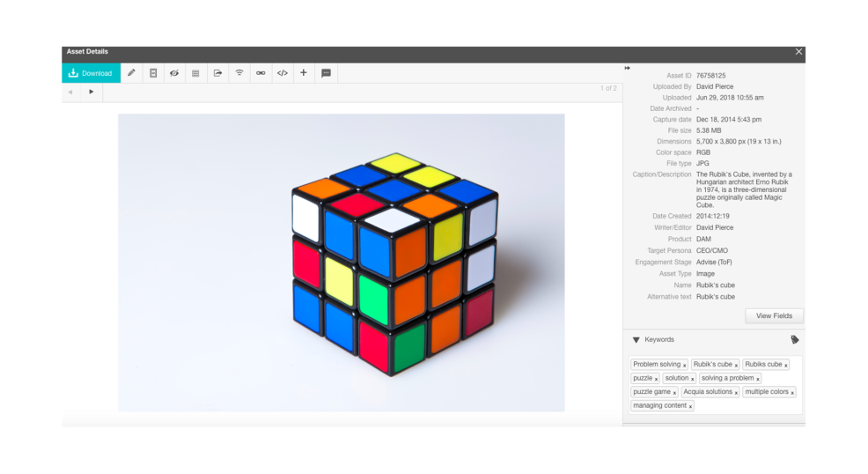Click the Download button

(x=91, y=73)
